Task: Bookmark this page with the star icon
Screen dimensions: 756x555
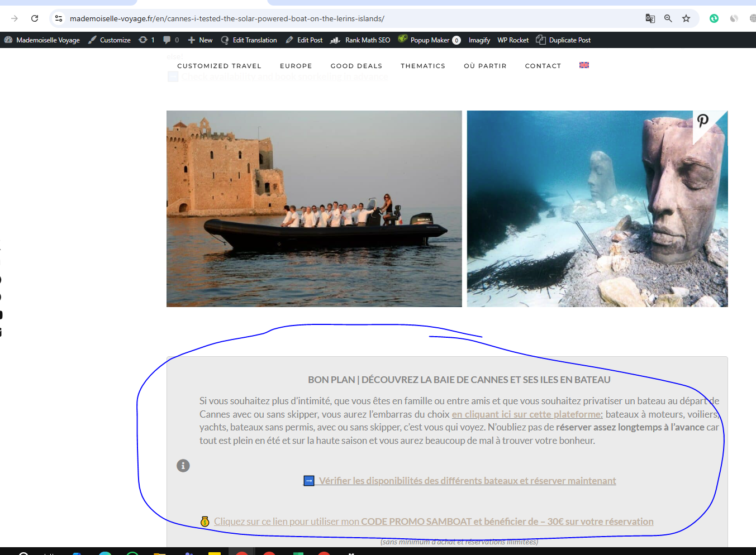Action: click(x=686, y=18)
